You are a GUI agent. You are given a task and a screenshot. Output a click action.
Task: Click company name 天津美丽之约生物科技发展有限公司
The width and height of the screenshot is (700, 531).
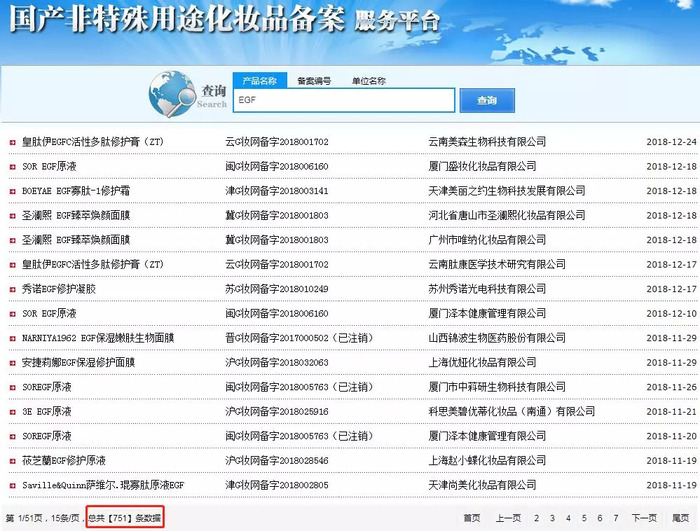tap(507, 191)
